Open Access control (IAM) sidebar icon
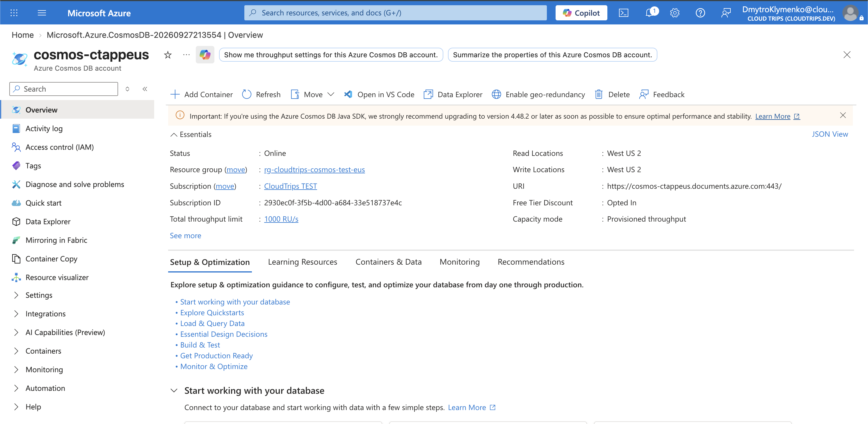 click(x=16, y=147)
